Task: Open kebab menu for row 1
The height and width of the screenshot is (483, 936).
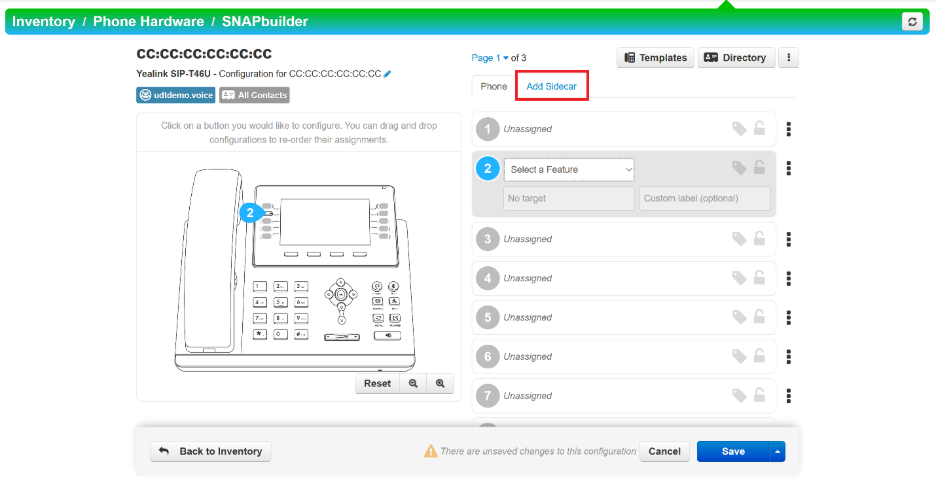Action: (789, 129)
